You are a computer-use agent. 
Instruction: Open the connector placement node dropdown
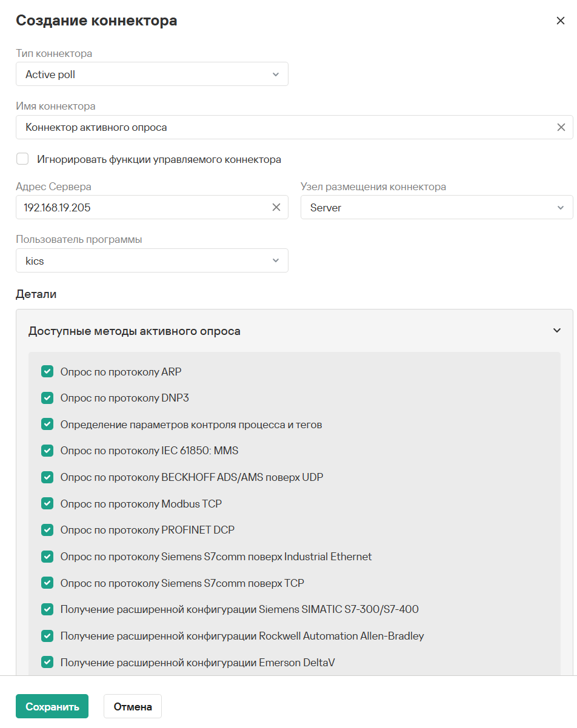[436, 208]
